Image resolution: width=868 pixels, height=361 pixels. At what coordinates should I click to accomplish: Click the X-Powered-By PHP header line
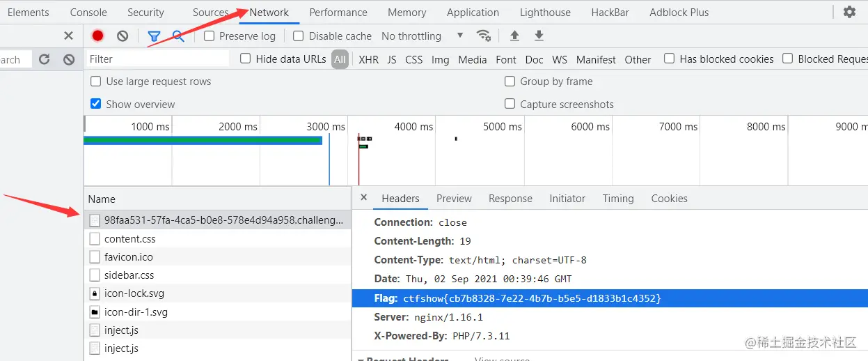click(x=442, y=336)
